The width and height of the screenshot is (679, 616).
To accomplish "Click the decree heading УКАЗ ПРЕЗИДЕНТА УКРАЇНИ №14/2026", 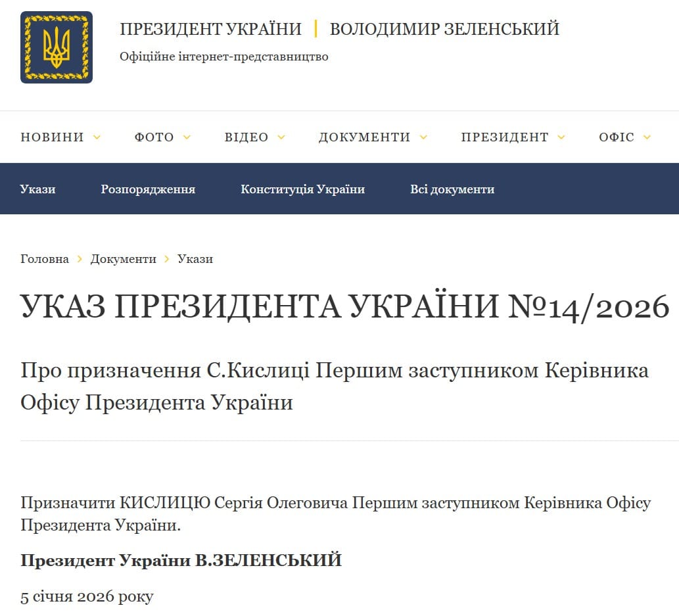I will (x=345, y=306).
